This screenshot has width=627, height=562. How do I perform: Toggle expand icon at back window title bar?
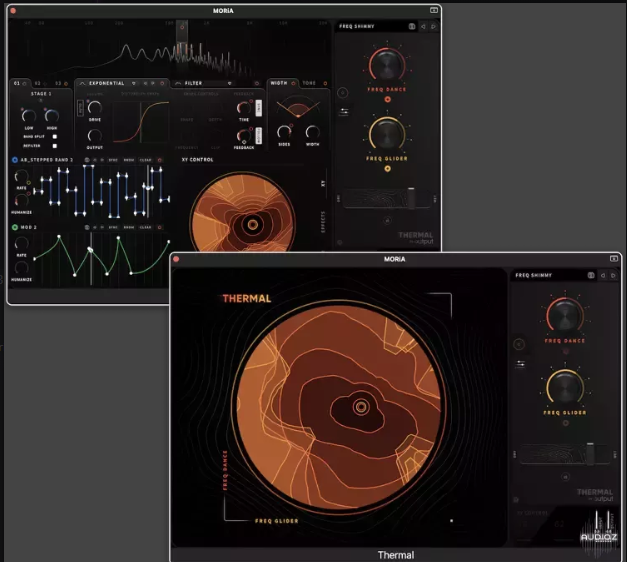433,10
